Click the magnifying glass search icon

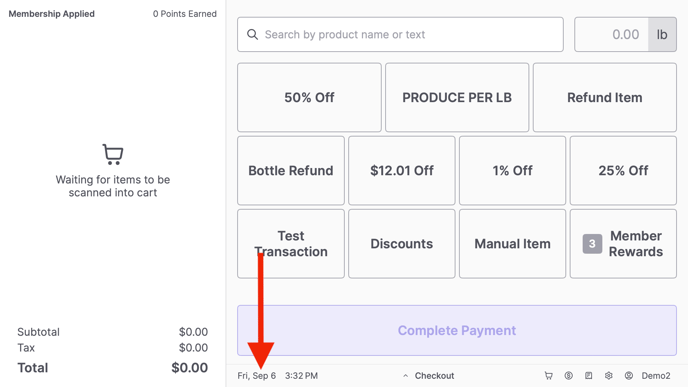pyautogui.click(x=252, y=34)
